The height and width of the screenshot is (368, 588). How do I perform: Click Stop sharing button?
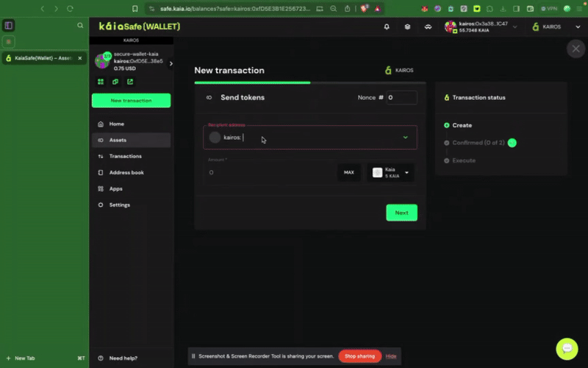pos(359,356)
